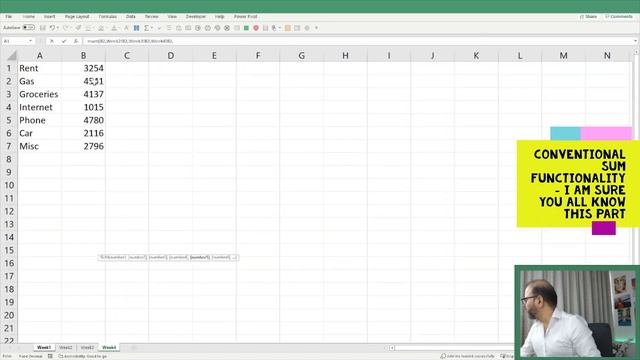Open the Customize Quick Access Toolbar arrow
The image size is (640, 360).
pyautogui.click(x=316, y=28)
